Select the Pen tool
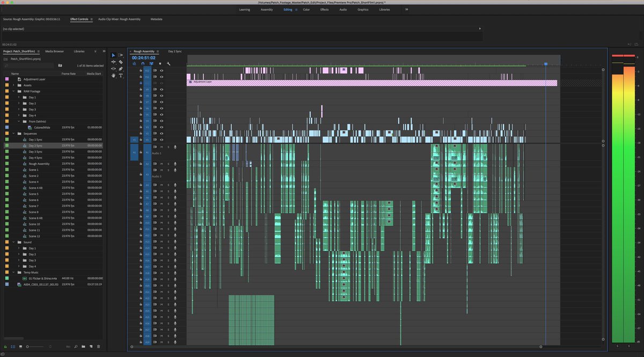The width and height of the screenshot is (644, 357). click(121, 69)
